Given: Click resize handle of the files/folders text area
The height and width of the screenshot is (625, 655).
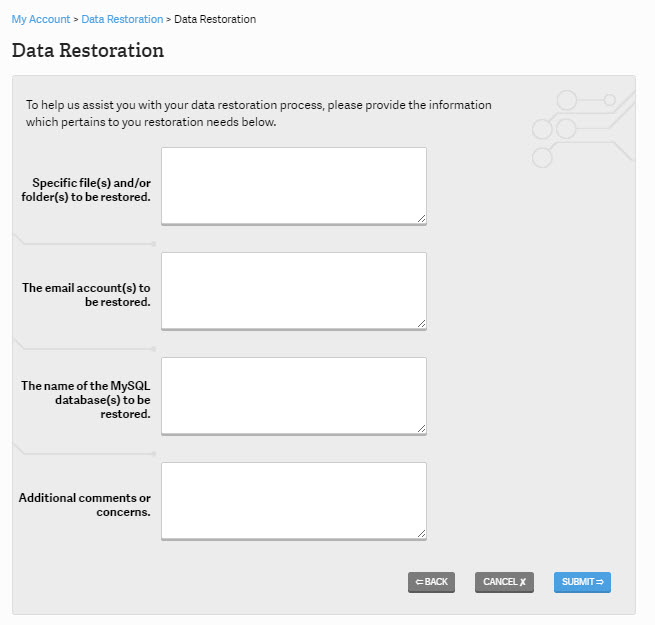Looking at the screenshot, I should point(421,218).
